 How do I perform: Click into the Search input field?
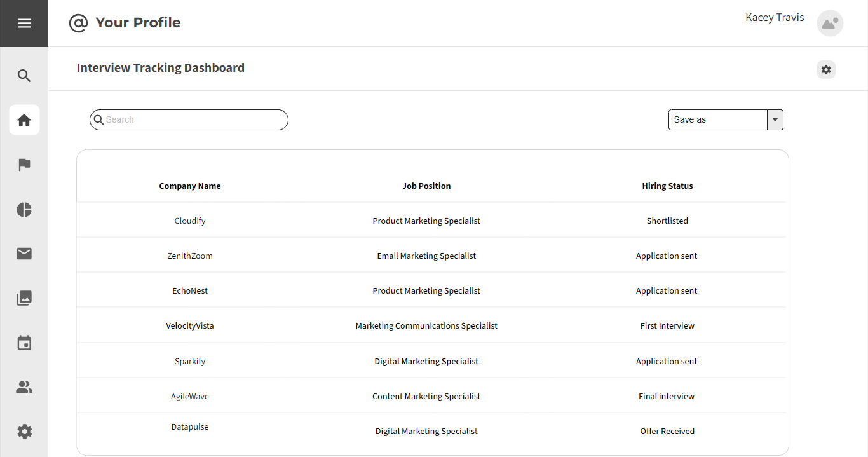tap(194, 119)
